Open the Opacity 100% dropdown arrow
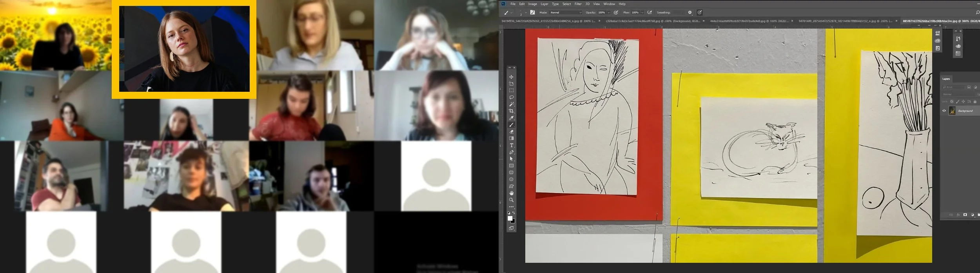The width and height of the screenshot is (980, 273). pos(608,13)
